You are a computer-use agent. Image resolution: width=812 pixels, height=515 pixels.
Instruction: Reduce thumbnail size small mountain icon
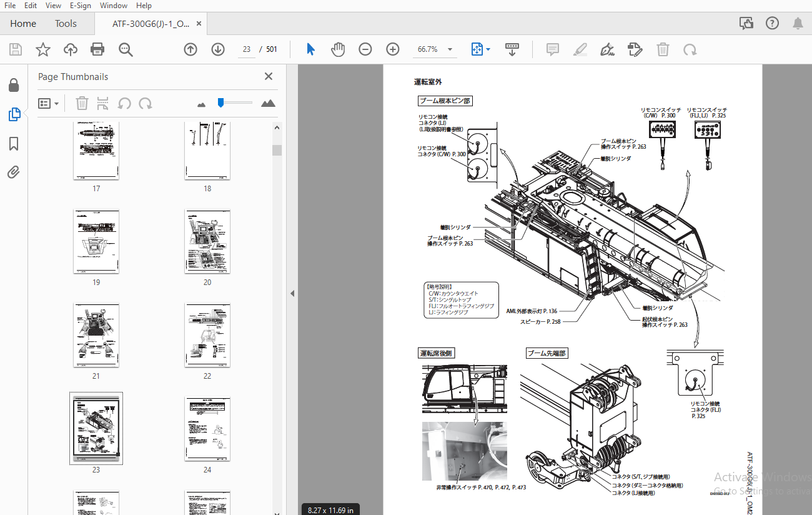[201, 104]
